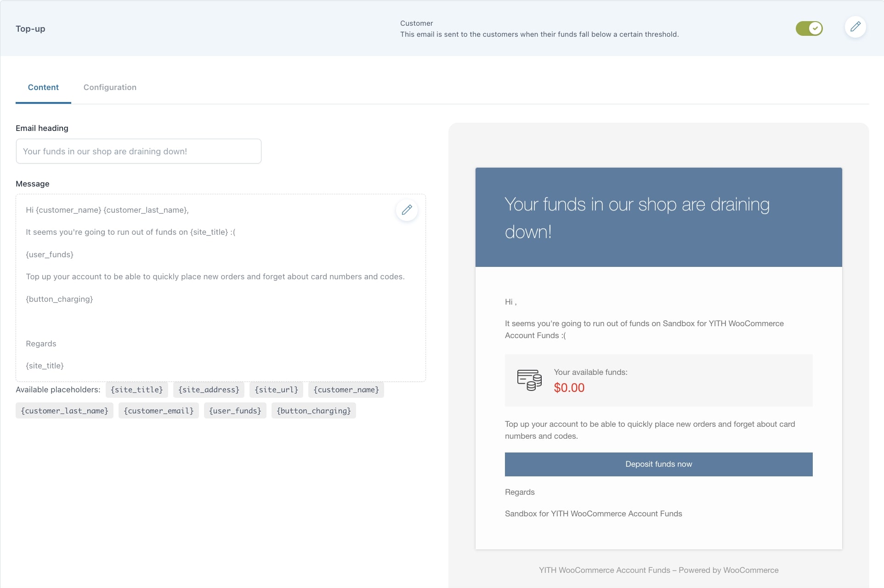Select the Content tab
This screenshot has width=884, height=588.
point(43,87)
